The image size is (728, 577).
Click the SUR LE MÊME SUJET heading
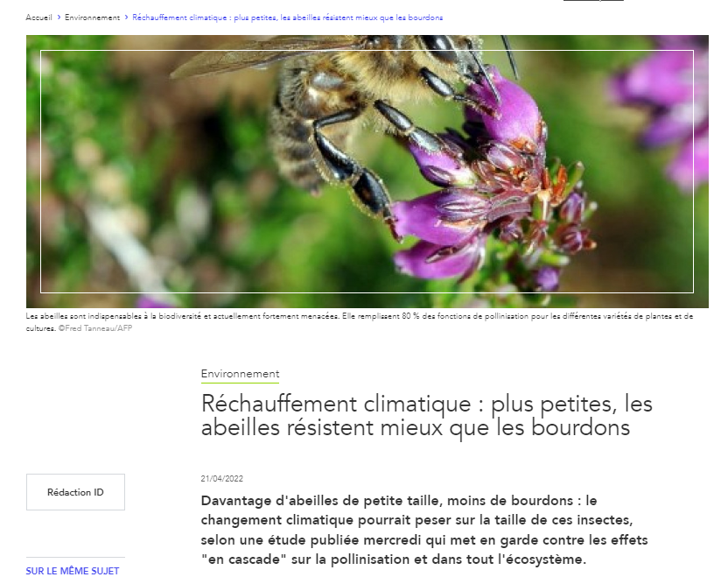pos(73,571)
